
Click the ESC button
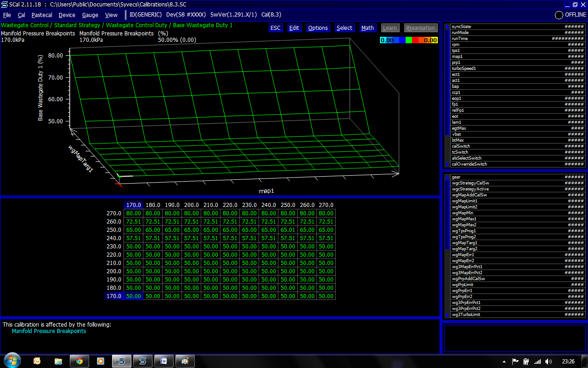[x=275, y=28]
